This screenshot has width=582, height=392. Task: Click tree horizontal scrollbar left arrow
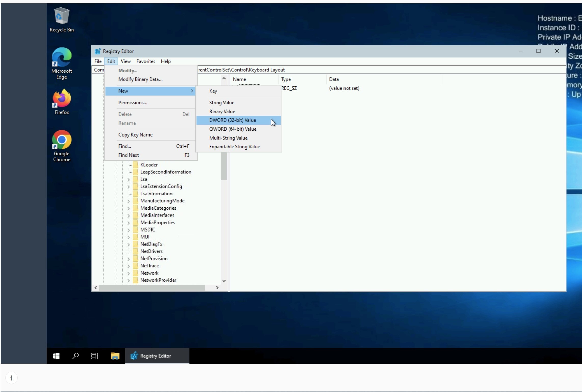coord(96,288)
